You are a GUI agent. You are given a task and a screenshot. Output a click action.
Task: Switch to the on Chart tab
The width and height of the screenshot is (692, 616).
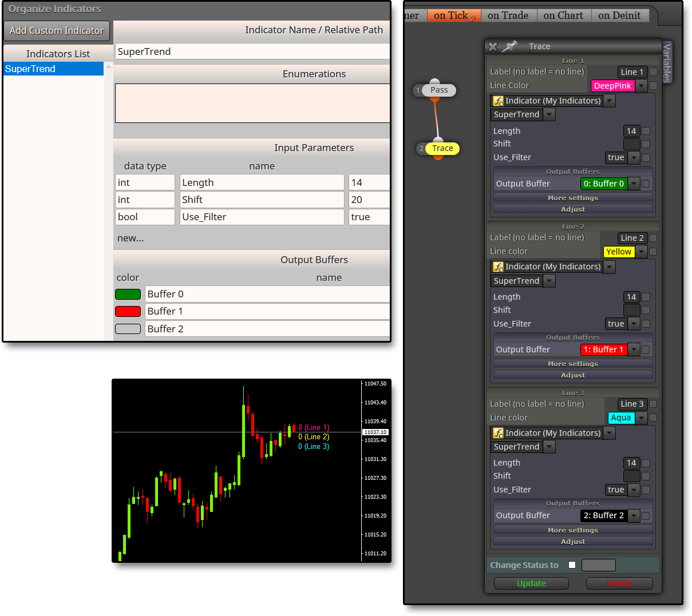563,15
